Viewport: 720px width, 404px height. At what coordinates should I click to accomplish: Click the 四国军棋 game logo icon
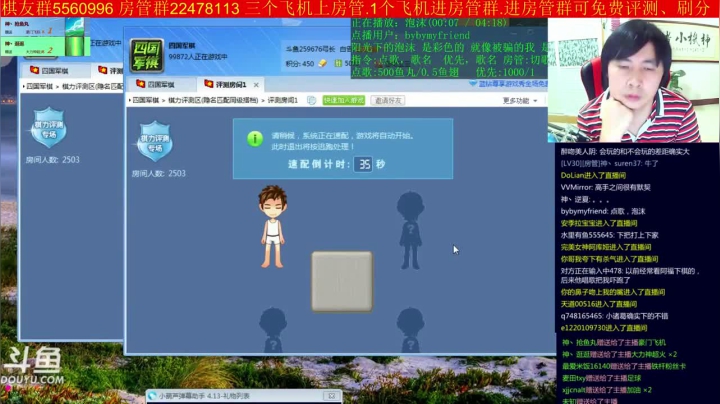(x=146, y=56)
